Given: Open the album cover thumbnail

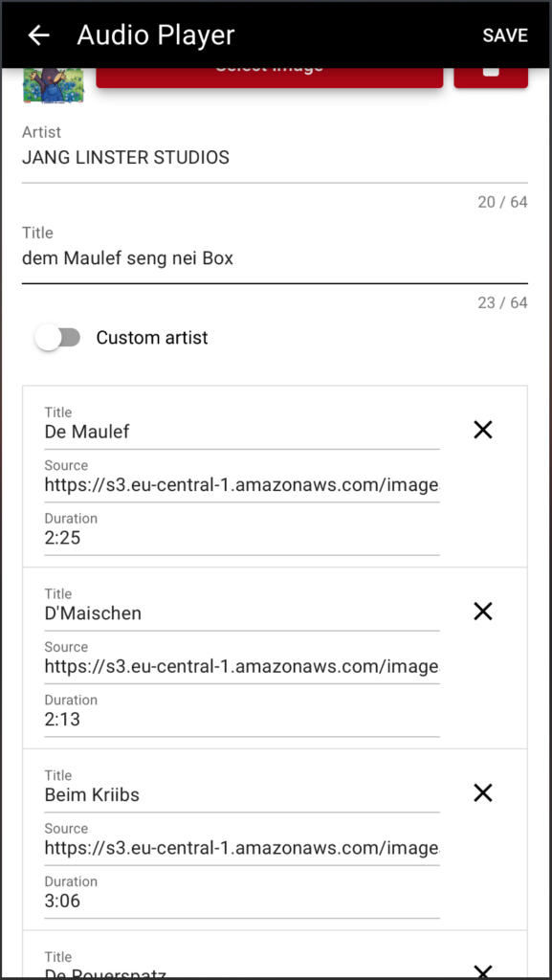Looking at the screenshot, I should point(53,85).
